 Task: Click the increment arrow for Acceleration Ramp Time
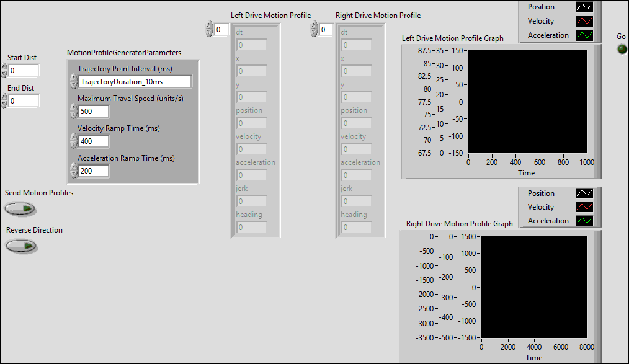coord(73,168)
